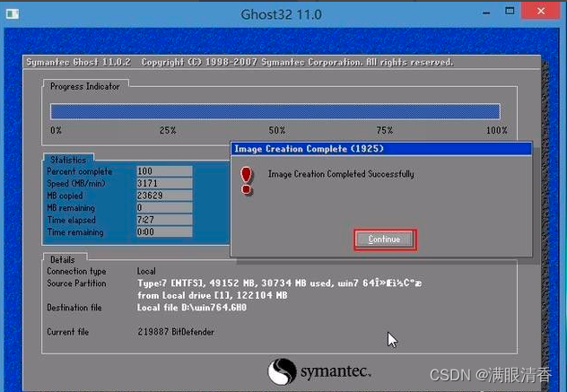The image size is (567, 392).
Task: Click the Percent complete value 100
Action: (x=164, y=171)
